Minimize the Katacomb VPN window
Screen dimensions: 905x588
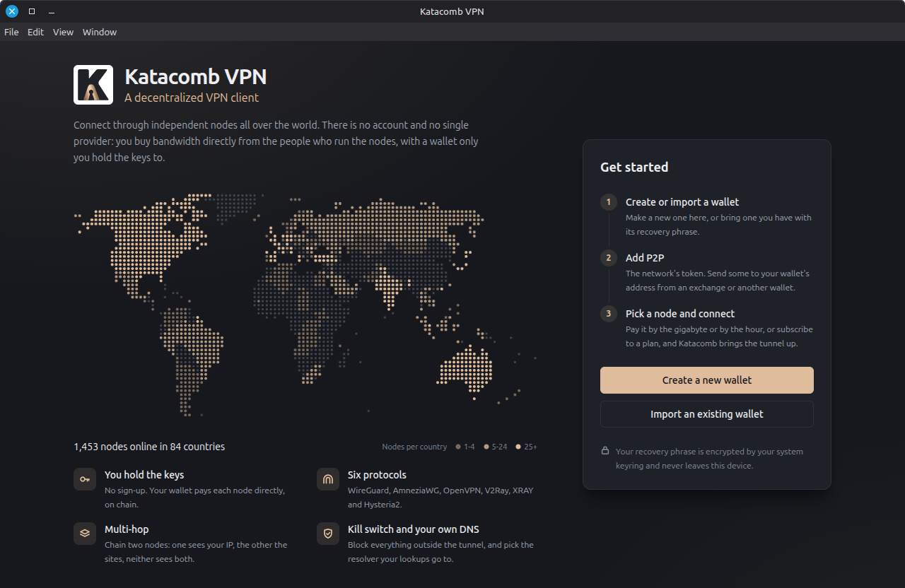[52, 12]
